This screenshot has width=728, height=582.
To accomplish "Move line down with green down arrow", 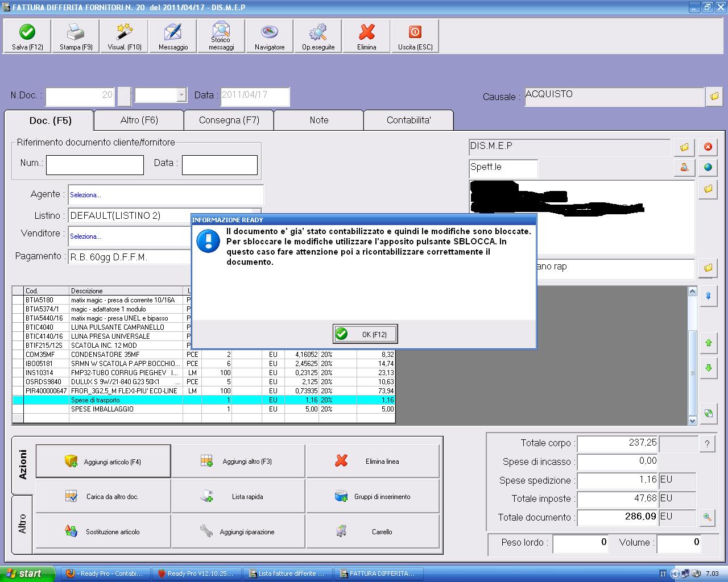I will pos(709,368).
